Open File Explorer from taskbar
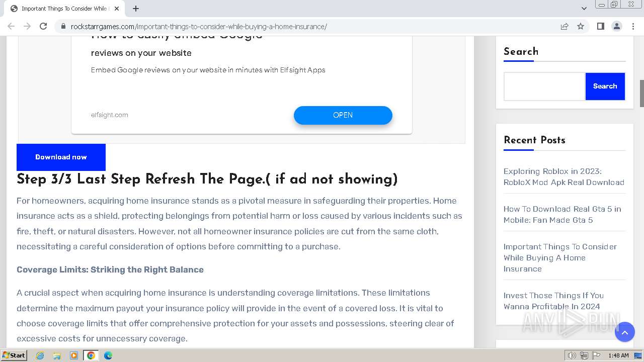The height and width of the screenshot is (362, 644). coord(57,355)
